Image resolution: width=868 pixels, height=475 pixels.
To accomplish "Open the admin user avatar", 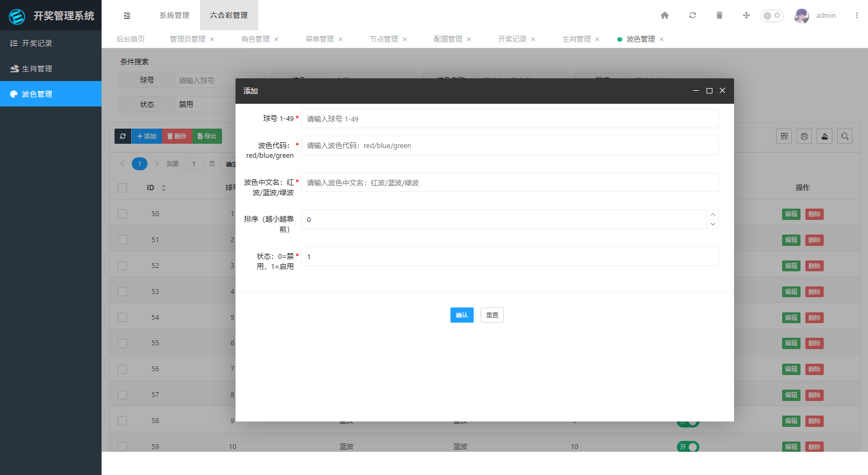I will coord(802,16).
